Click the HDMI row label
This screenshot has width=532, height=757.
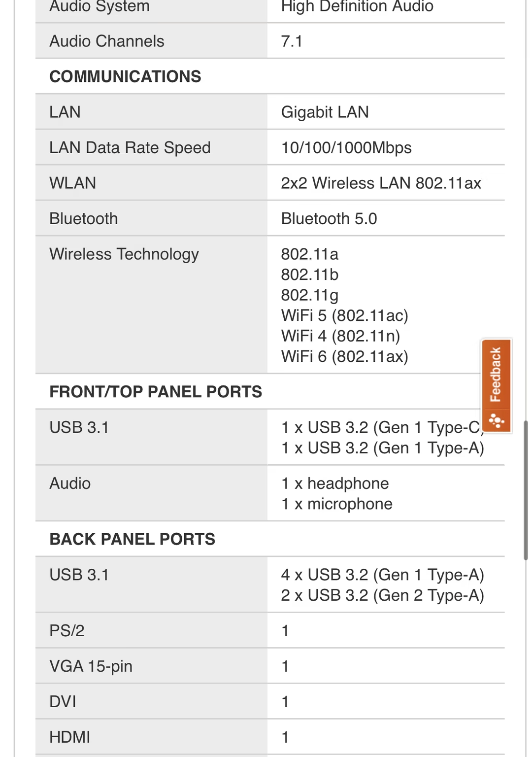coord(70,737)
